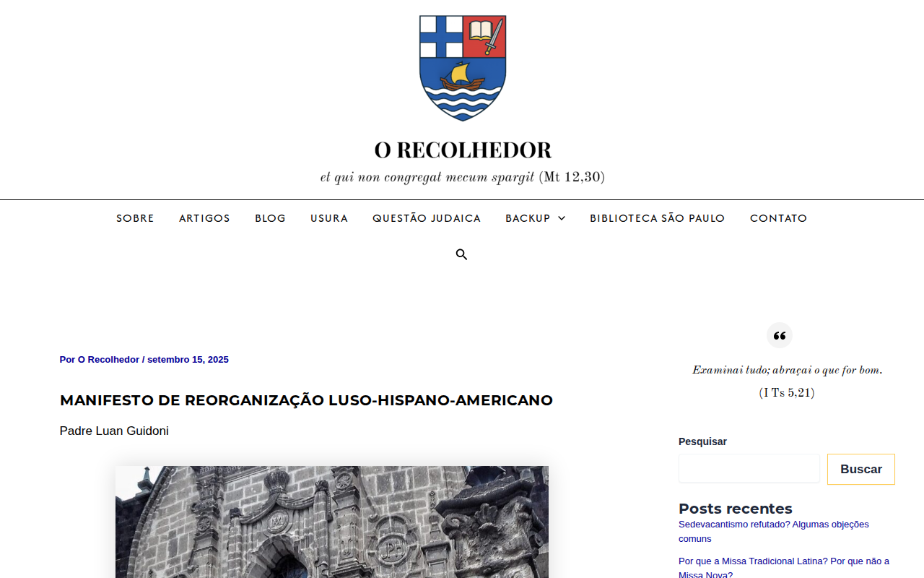Image resolution: width=924 pixels, height=578 pixels.
Task: Open the Usura menu item
Action: 329,218
